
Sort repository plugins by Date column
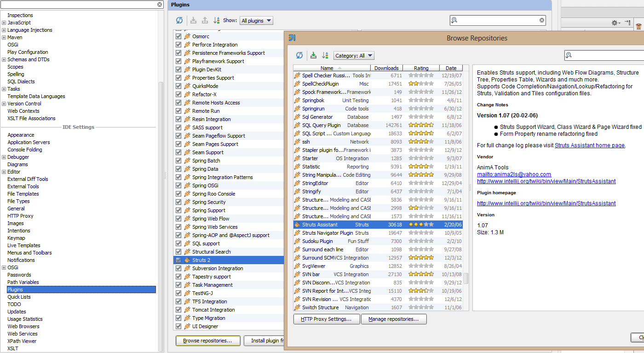tap(451, 68)
